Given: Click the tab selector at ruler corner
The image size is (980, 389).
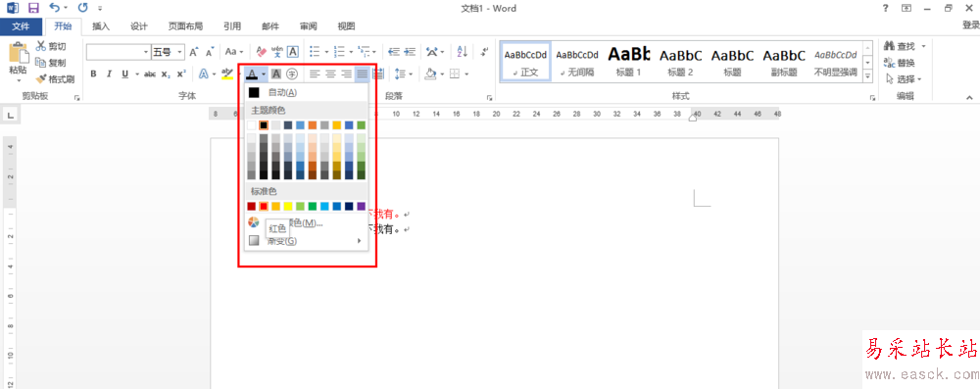Looking at the screenshot, I should 11,114.
